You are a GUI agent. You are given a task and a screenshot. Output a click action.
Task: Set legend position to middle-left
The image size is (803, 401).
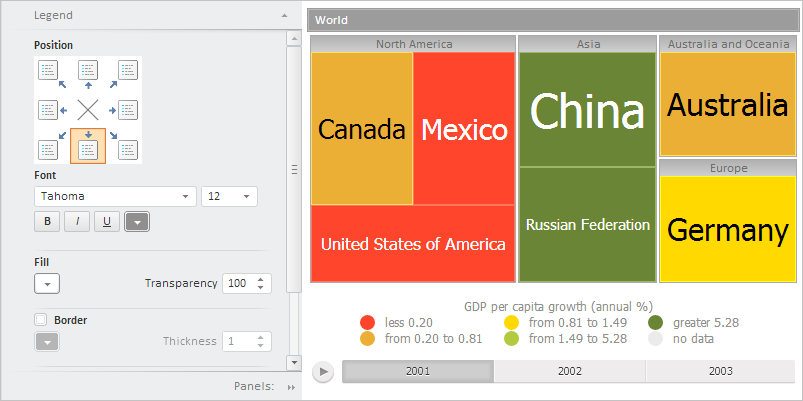(x=48, y=109)
